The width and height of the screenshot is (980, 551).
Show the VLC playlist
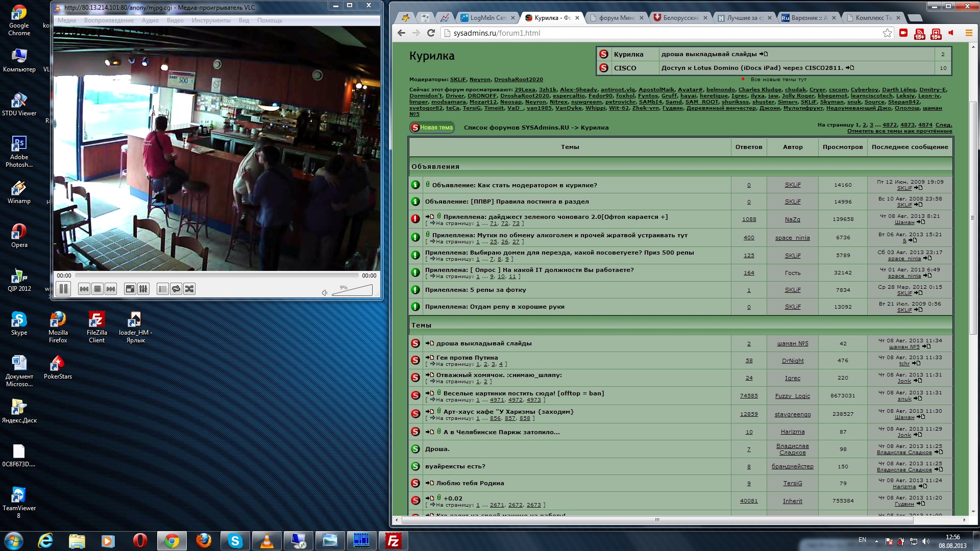coord(162,289)
